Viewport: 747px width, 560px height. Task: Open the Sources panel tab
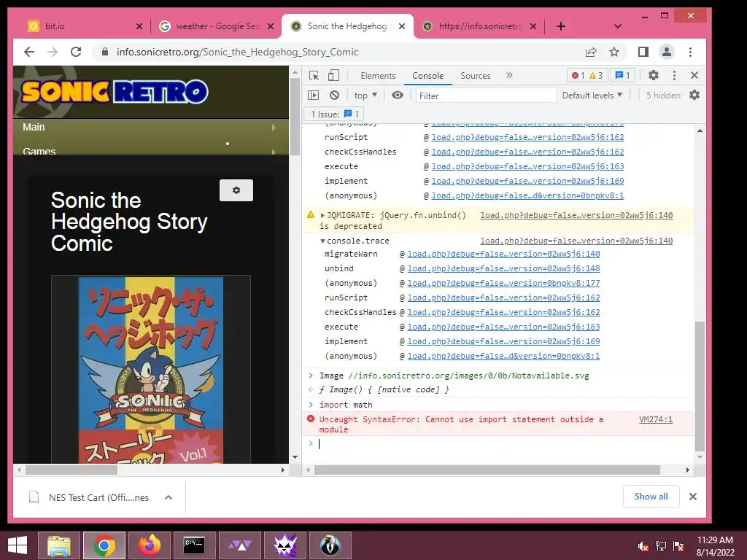click(475, 76)
